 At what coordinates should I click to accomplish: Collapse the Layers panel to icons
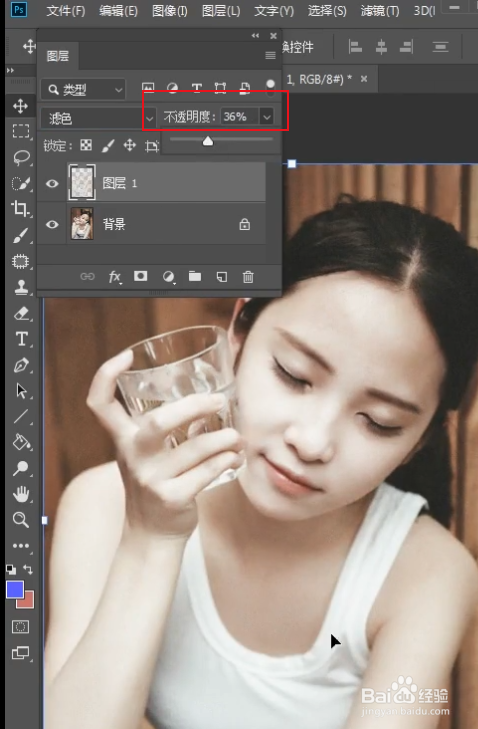255,35
